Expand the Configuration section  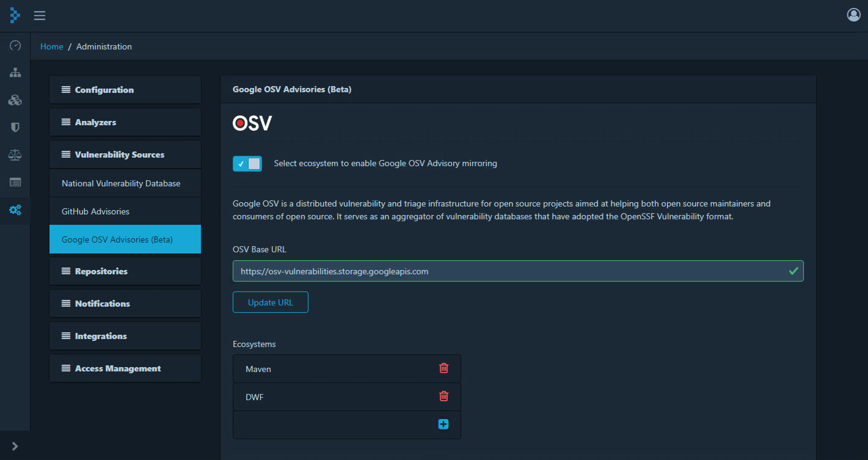[x=125, y=89]
